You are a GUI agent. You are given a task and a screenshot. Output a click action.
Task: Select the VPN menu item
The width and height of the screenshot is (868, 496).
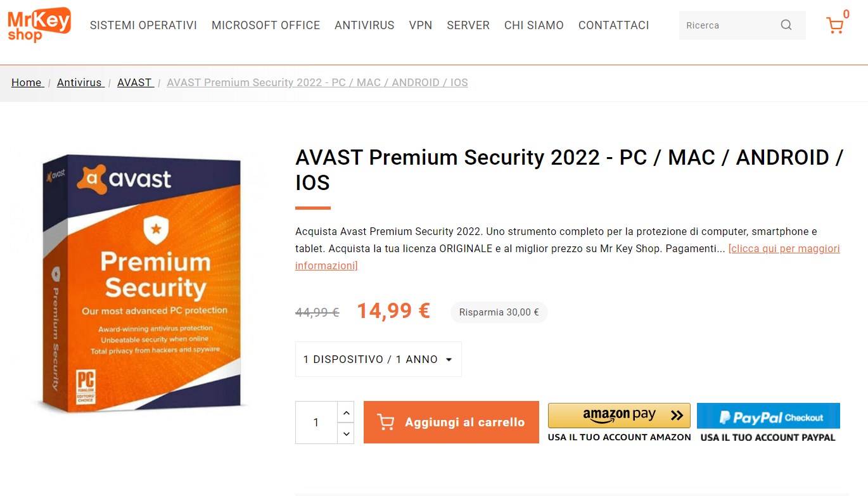(x=421, y=25)
